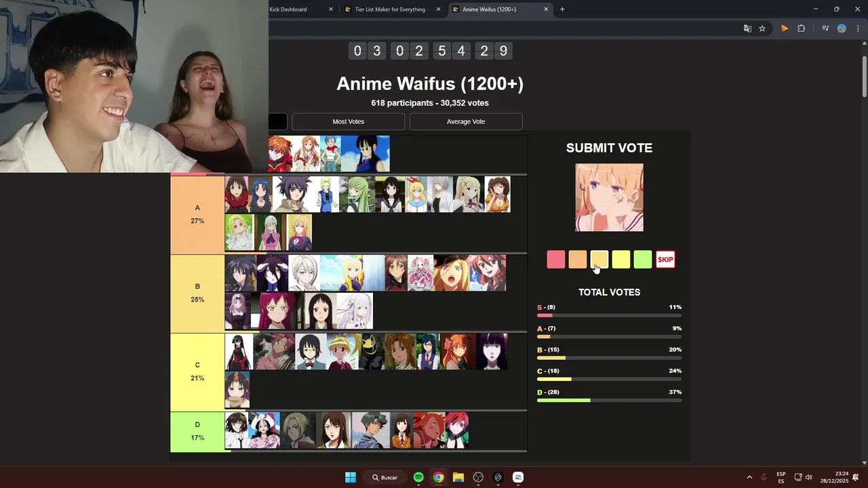Viewport: 868px width, 488px height.
Task: Select the spiky black-haired character in A tier
Action: point(293,195)
